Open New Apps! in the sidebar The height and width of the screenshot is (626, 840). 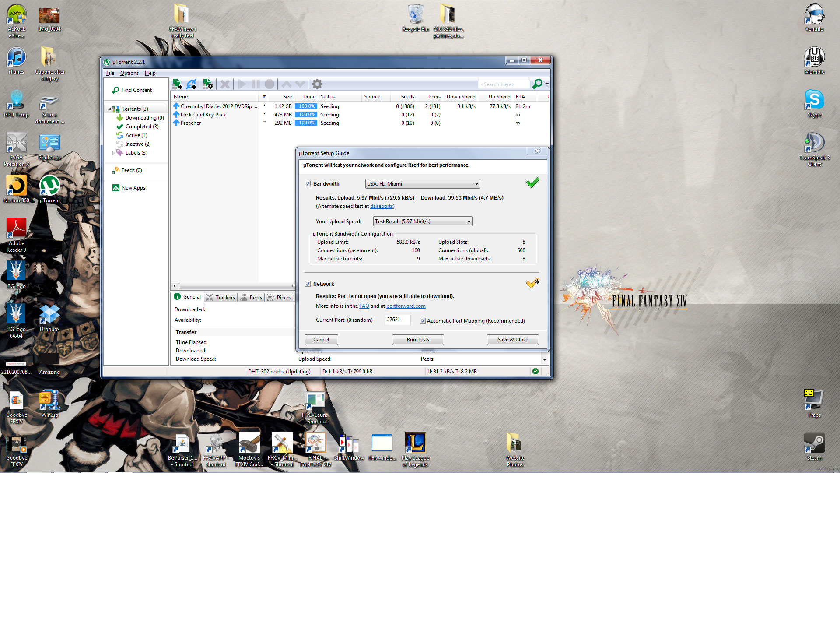[134, 188]
